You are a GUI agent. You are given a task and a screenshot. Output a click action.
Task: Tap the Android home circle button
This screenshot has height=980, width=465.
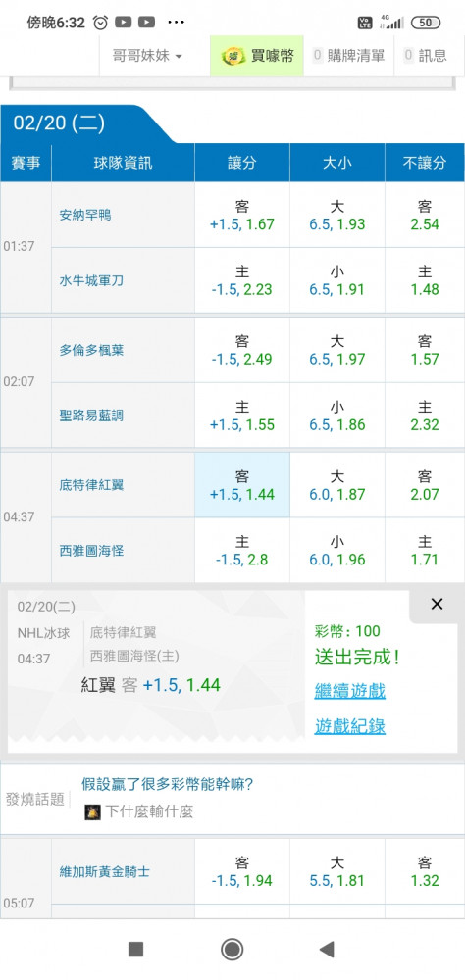(x=232, y=949)
